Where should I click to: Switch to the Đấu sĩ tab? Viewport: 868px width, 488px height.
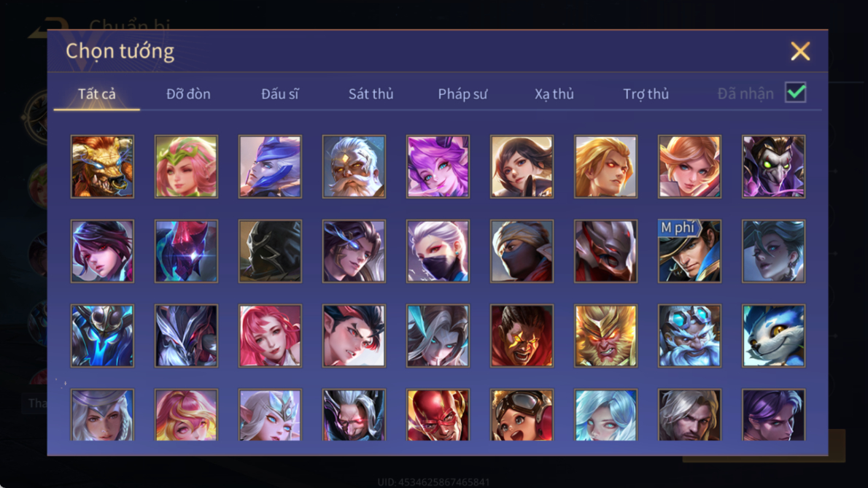[x=279, y=94]
